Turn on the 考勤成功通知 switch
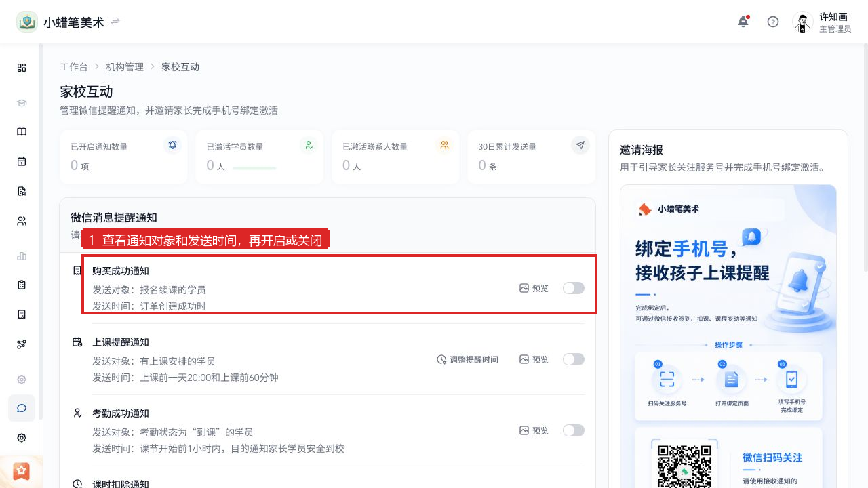This screenshot has height=488, width=868. pos(574,430)
